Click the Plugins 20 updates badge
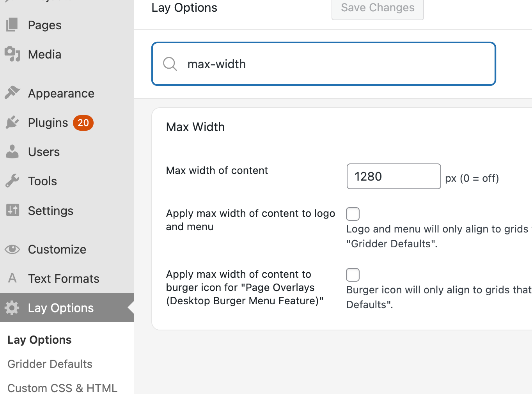Screen dimensions: 532x394 [x=83, y=123]
